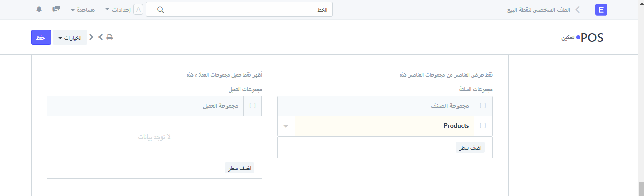
Task: Select all rows in item groups table
Action: (483, 106)
